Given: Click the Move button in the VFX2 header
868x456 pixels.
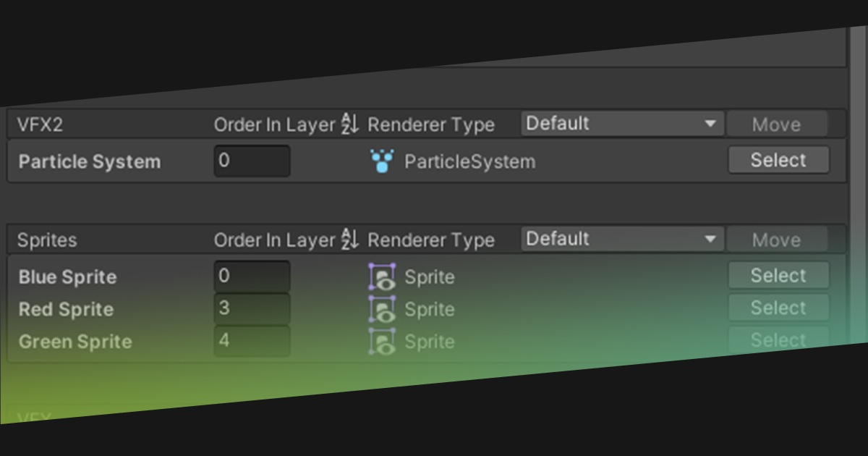Looking at the screenshot, I should 778,123.
